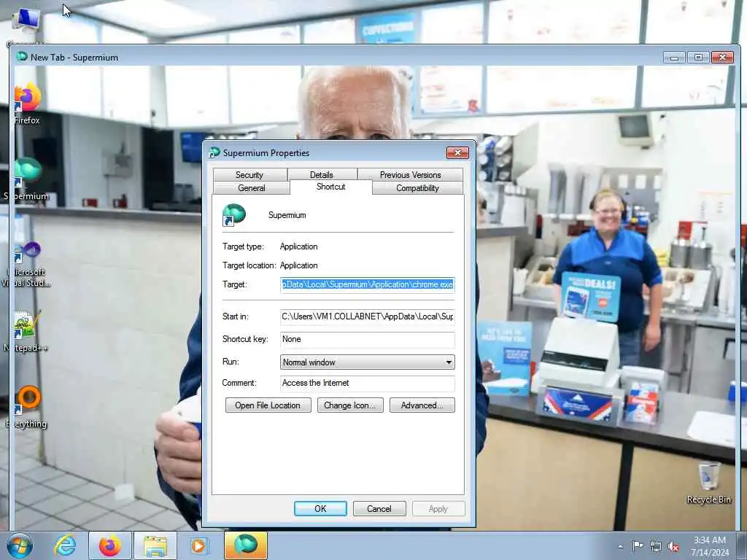The image size is (747, 560).
Task: Click the Change Icon button
Action: coord(350,405)
